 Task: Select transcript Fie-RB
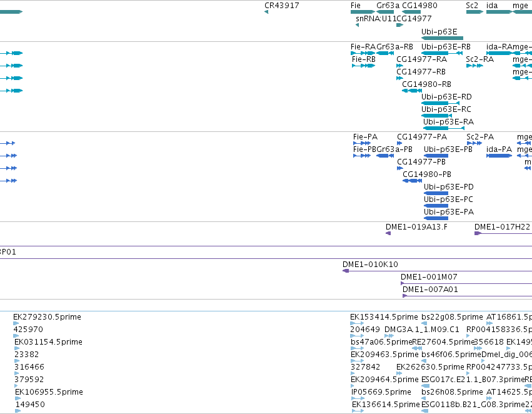click(x=364, y=59)
